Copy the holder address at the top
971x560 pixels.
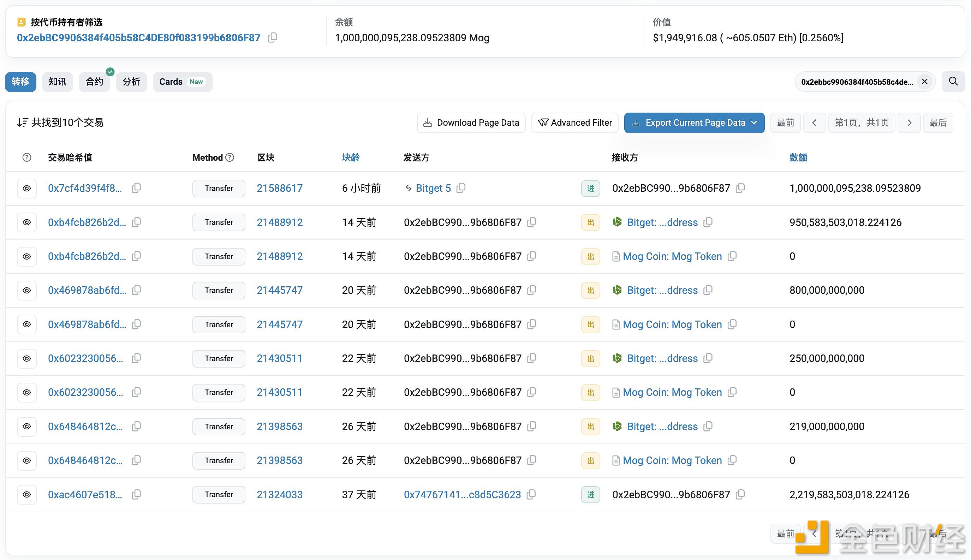pyautogui.click(x=273, y=37)
